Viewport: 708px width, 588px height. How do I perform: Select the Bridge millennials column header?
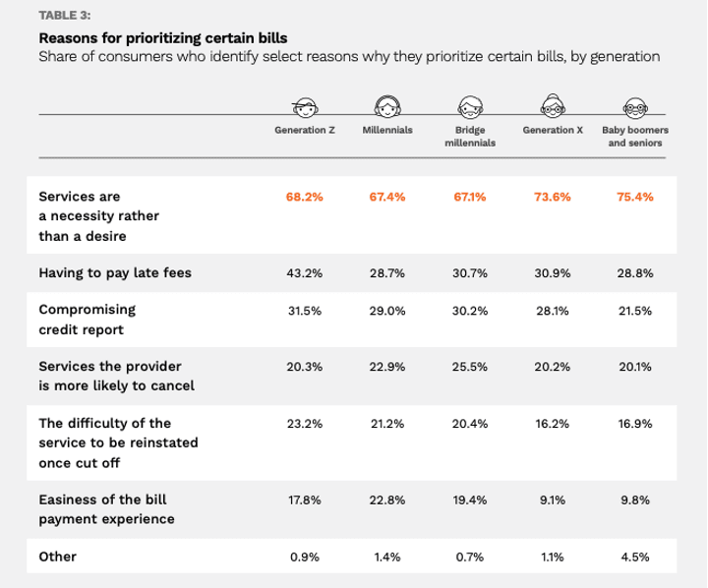tap(469, 136)
